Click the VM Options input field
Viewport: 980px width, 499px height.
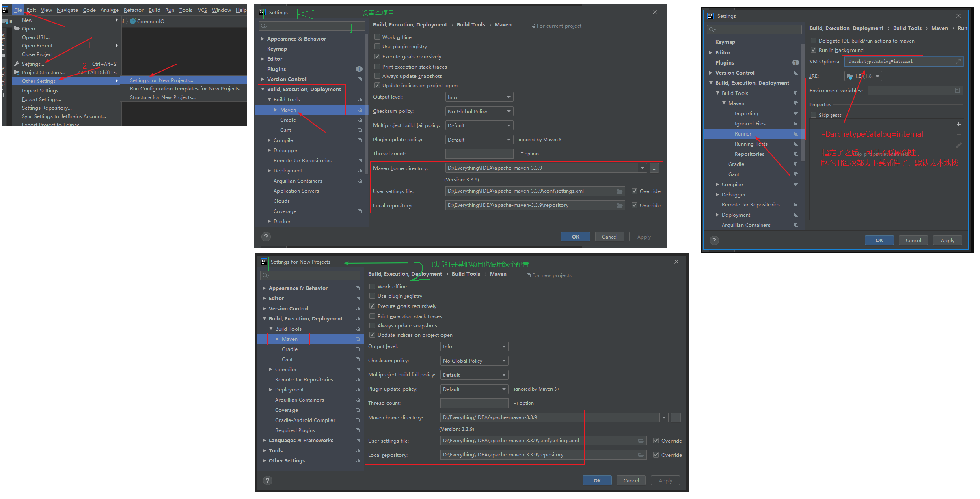[x=903, y=62]
